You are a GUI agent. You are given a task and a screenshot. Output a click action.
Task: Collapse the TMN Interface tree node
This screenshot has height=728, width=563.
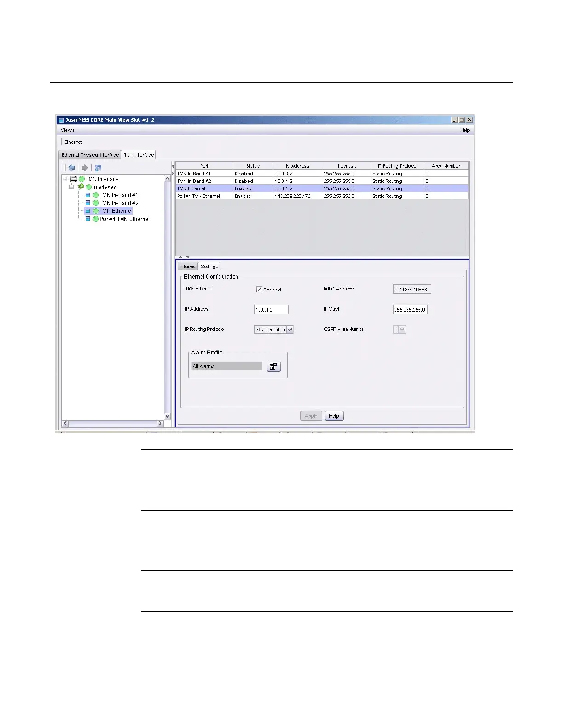tap(65, 179)
